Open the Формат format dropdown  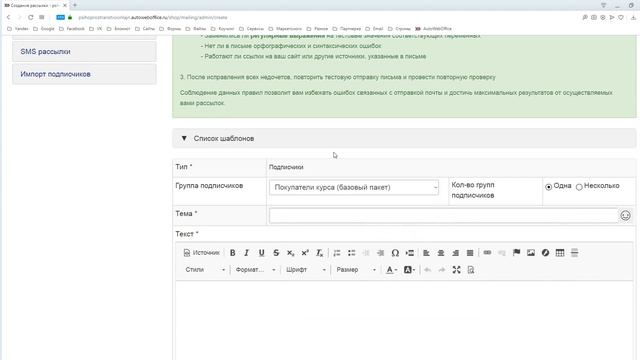click(x=256, y=270)
